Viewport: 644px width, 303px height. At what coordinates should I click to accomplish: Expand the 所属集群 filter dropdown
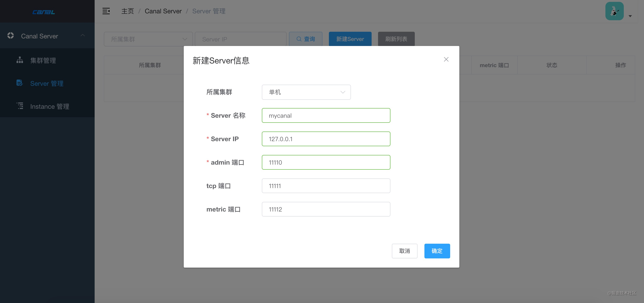tap(148, 39)
